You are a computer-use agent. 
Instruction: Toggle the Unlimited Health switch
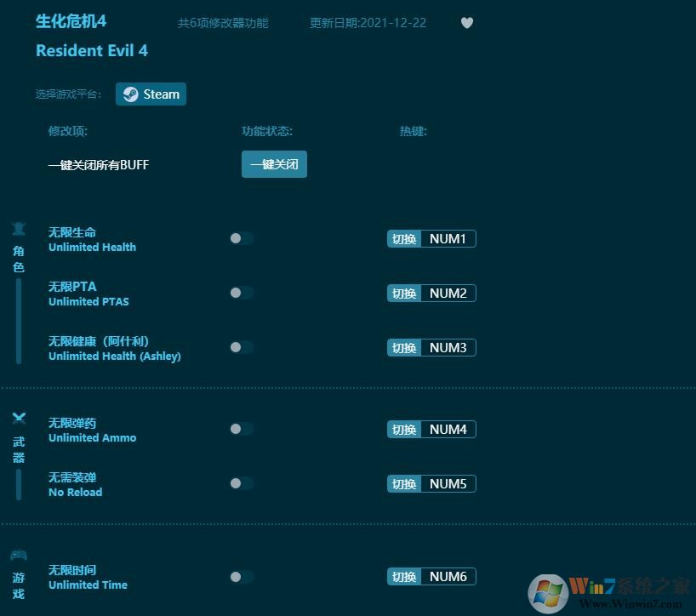(x=241, y=239)
